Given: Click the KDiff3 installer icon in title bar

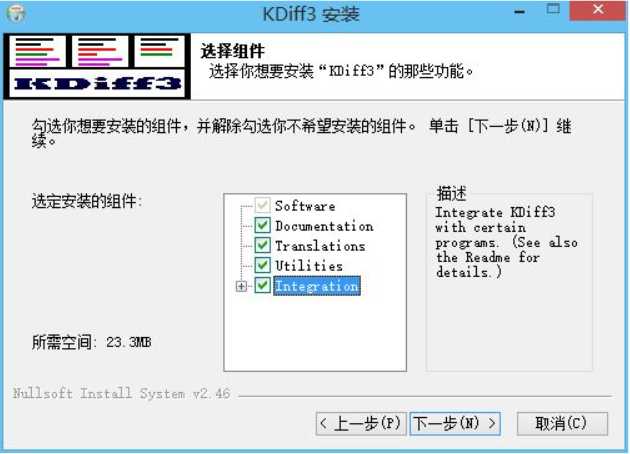Looking at the screenshot, I should (15, 13).
